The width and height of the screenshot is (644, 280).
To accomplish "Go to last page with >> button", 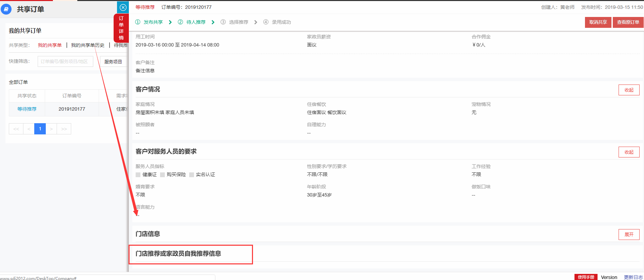I will tap(64, 129).
